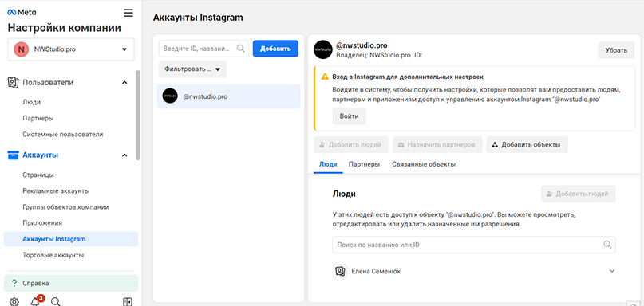Click Добавить людей button above the tabs
Viewport: 644px width, 306px height.
[351, 145]
